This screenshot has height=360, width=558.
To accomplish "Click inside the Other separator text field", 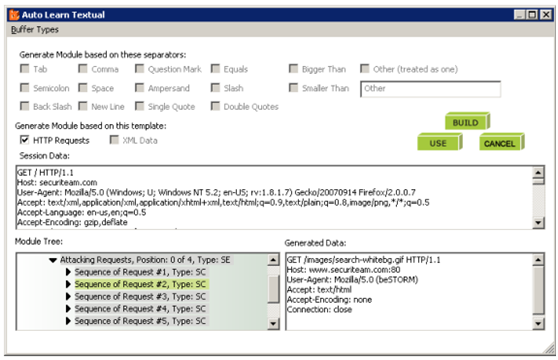I will (x=431, y=89).
